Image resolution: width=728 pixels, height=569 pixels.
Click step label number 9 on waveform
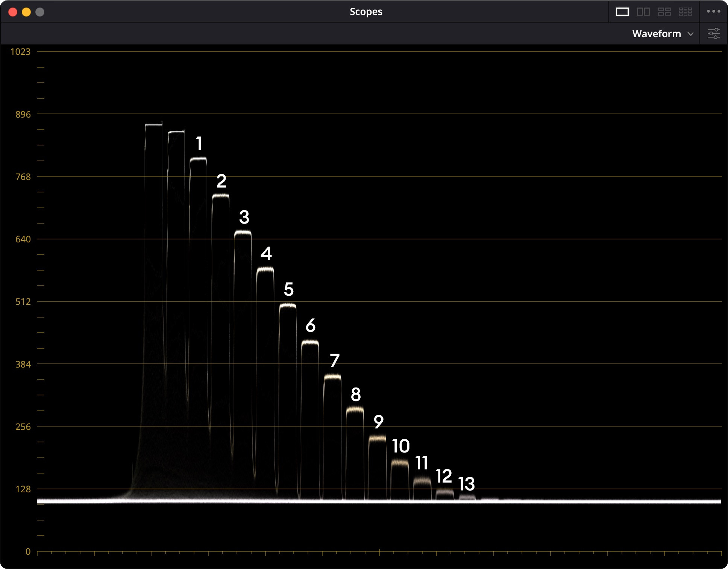pos(378,422)
